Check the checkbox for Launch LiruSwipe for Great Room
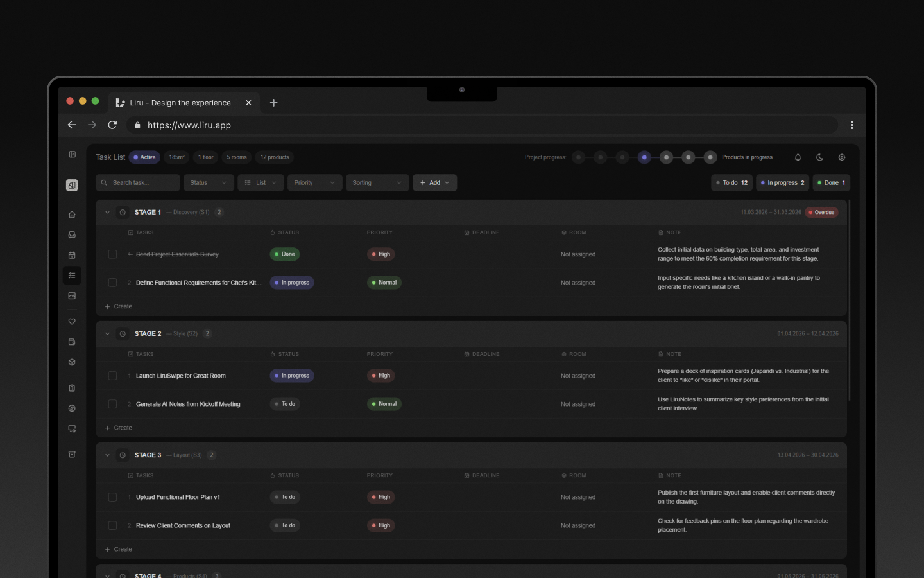Viewport: 924px width, 578px height. tap(112, 376)
